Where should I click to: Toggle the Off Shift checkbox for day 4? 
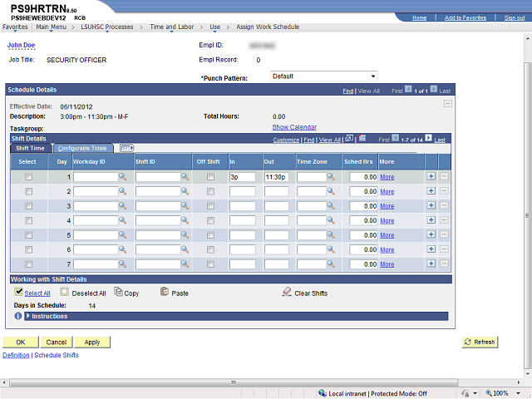click(210, 220)
